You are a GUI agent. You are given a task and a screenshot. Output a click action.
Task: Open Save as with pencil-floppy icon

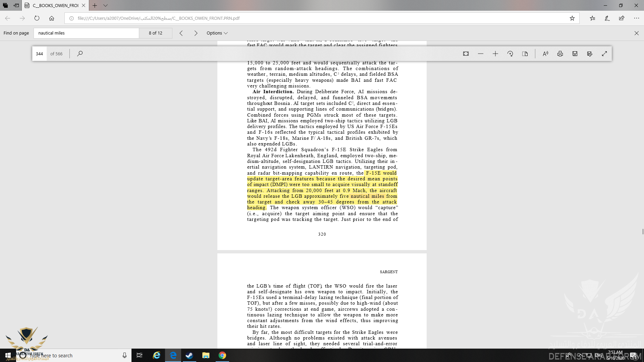(x=590, y=54)
